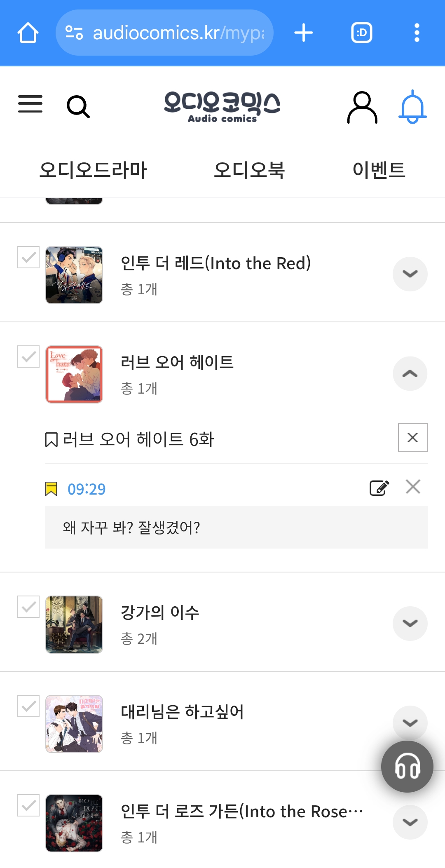Screen dimensions: 445x868
Task: Open the user profile icon
Action: [362, 107]
